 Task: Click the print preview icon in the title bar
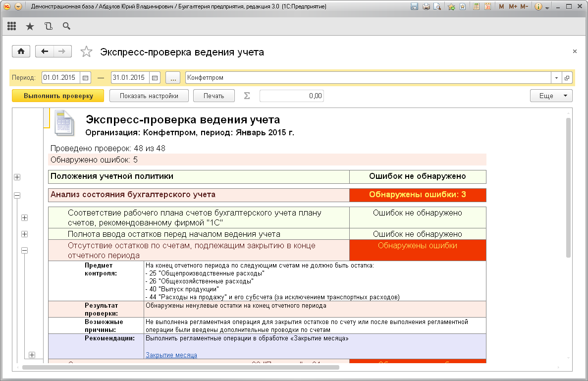(x=437, y=7)
